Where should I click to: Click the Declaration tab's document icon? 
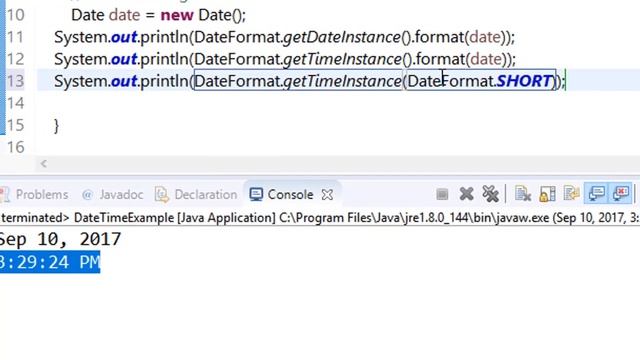(x=162, y=195)
